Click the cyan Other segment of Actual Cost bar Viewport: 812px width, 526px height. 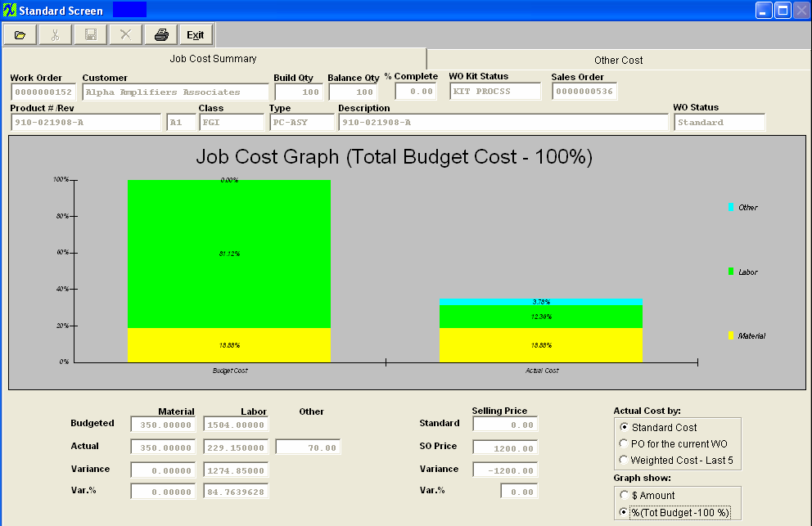[540, 302]
